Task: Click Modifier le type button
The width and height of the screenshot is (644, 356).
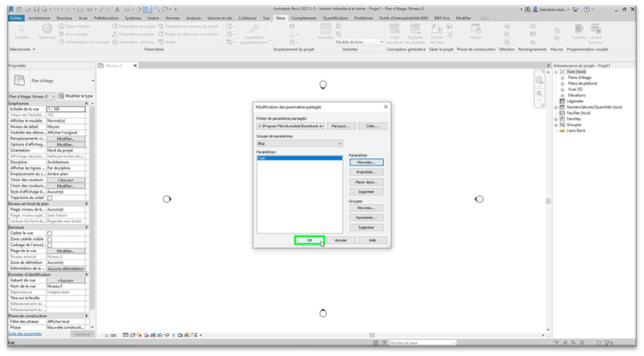Action: [x=76, y=96]
